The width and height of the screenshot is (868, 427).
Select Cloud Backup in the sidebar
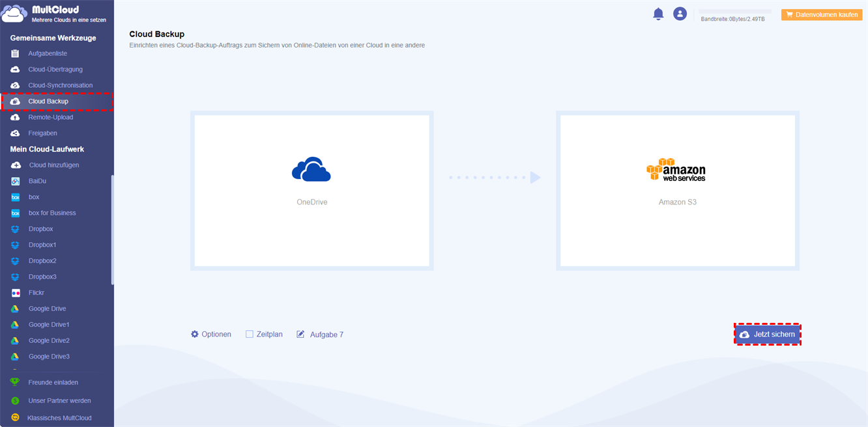[57, 102]
